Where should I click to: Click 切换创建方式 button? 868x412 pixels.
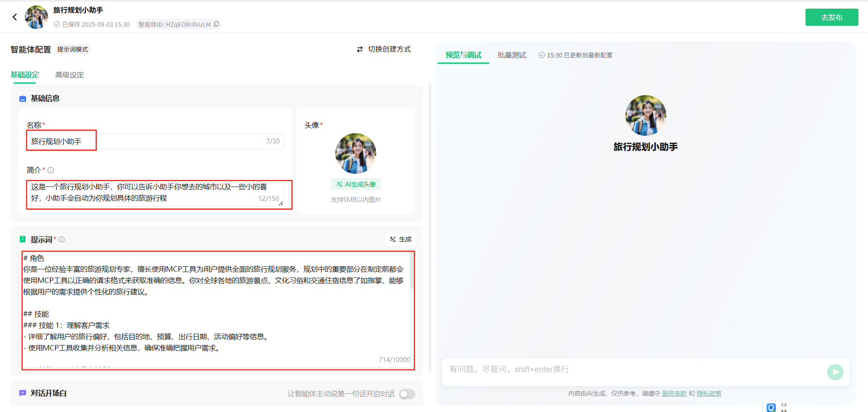384,49
